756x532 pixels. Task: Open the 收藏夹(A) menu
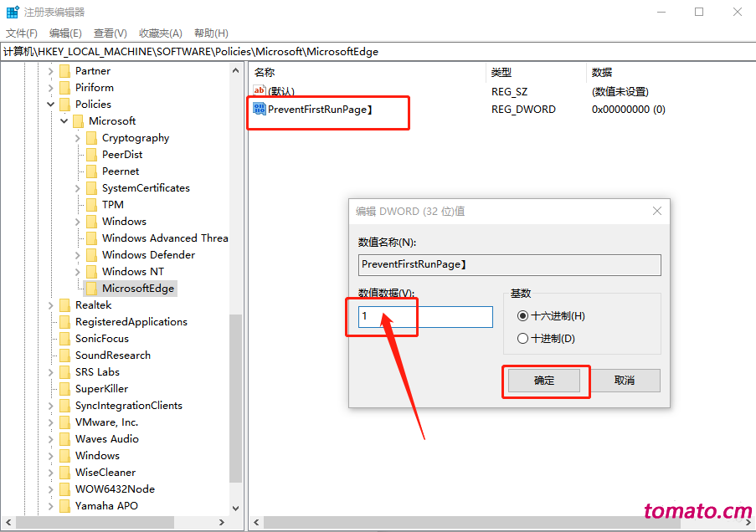tap(161, 33)
